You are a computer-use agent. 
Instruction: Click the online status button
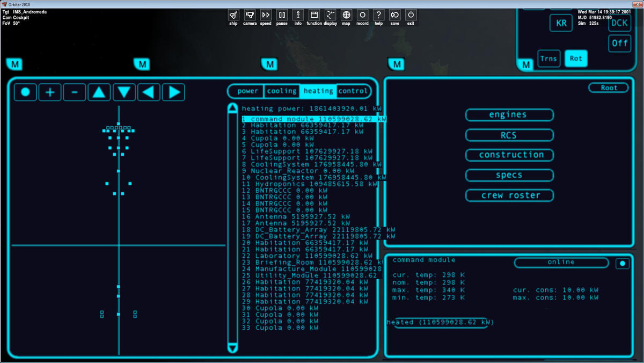(561, 263)
